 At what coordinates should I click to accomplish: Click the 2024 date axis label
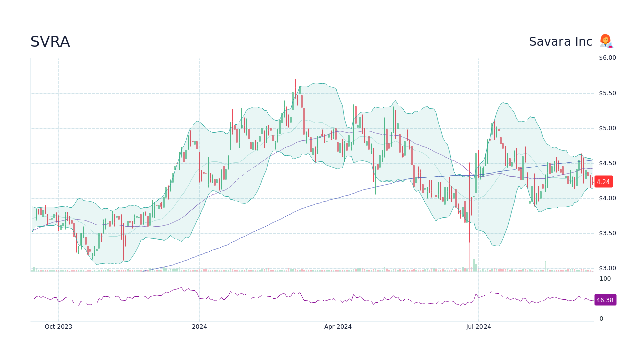pyautogui.click(x=199, y=327)
